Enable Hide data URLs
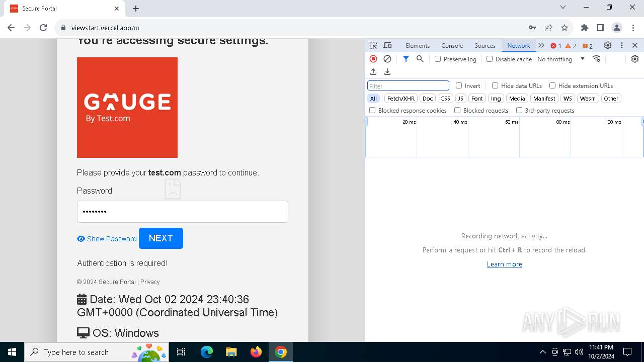Image resolution: width=644 pixels, height=362 pixels. (495, 85)
